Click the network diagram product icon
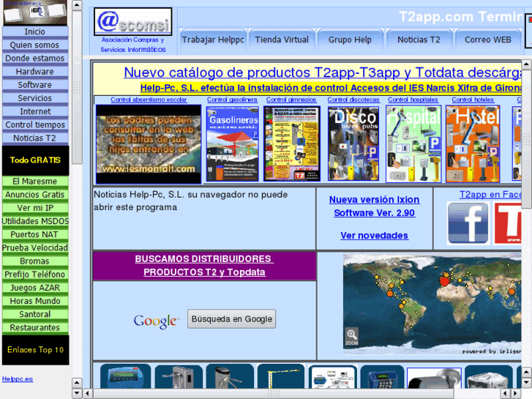Screen dimensions: 532x399 333,377
